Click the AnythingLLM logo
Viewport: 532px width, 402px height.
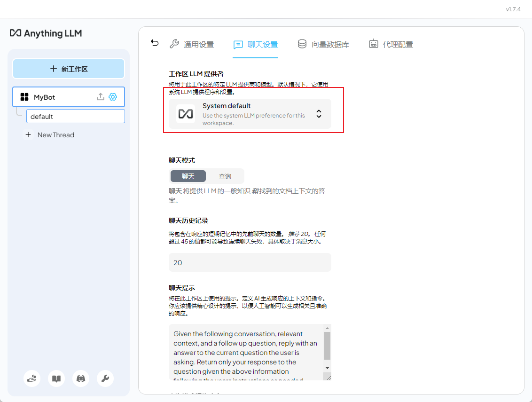coord(46,33)
